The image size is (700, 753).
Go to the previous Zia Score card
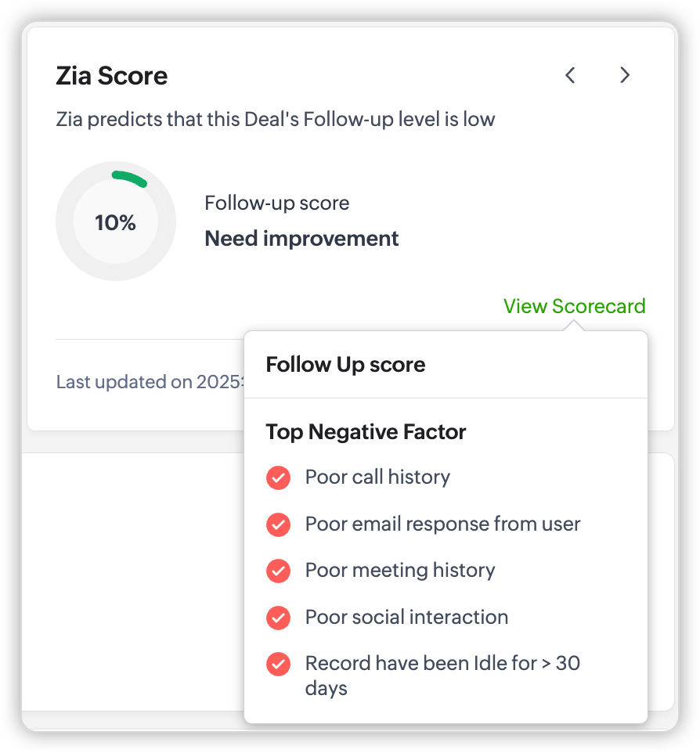(x=570, y=75)
